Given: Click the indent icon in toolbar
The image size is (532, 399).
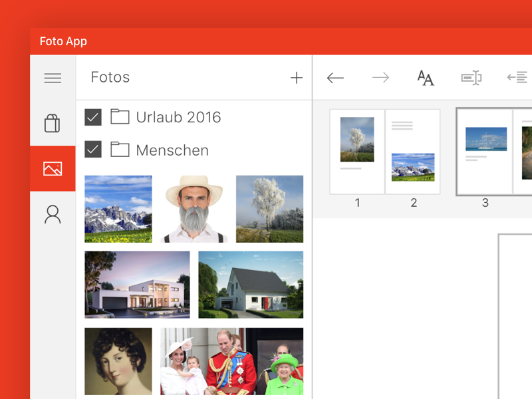Looking at the screenshot, I should [x=517, y=78].
